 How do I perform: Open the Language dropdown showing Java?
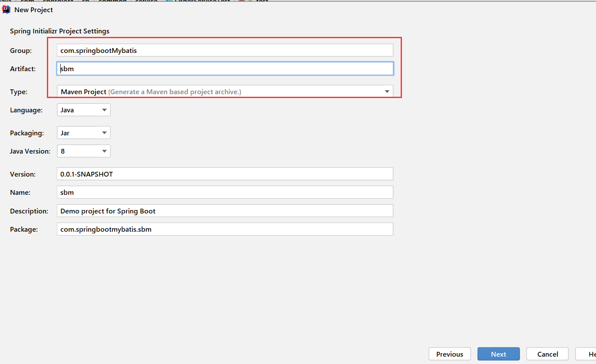tap(84, 110)
